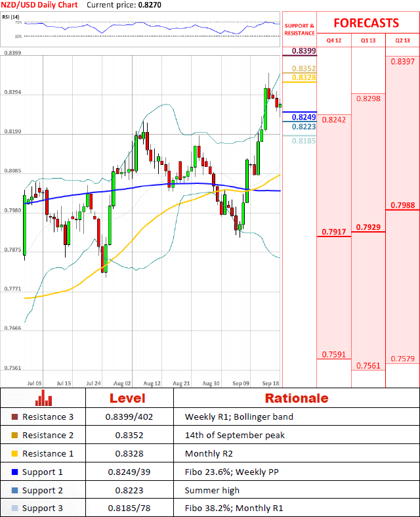Click the 0.8399 resistance level label

304,51
